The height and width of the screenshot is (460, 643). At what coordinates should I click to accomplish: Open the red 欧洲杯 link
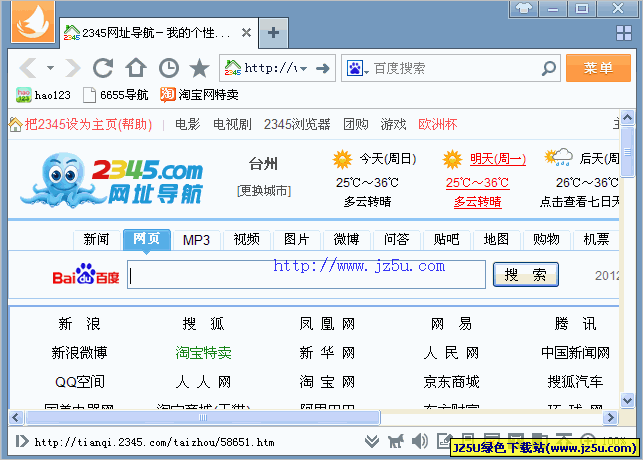point(438,124)
